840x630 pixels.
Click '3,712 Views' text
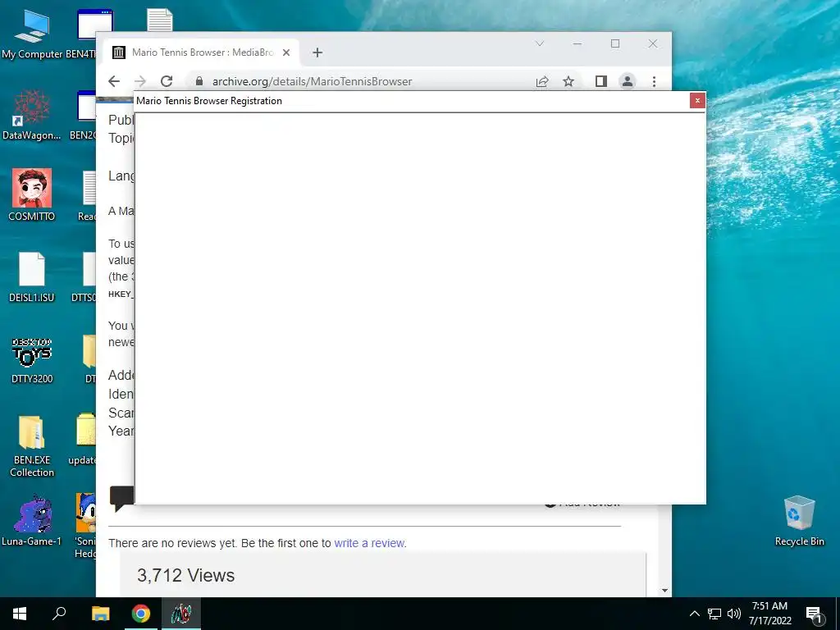[186, 575]
